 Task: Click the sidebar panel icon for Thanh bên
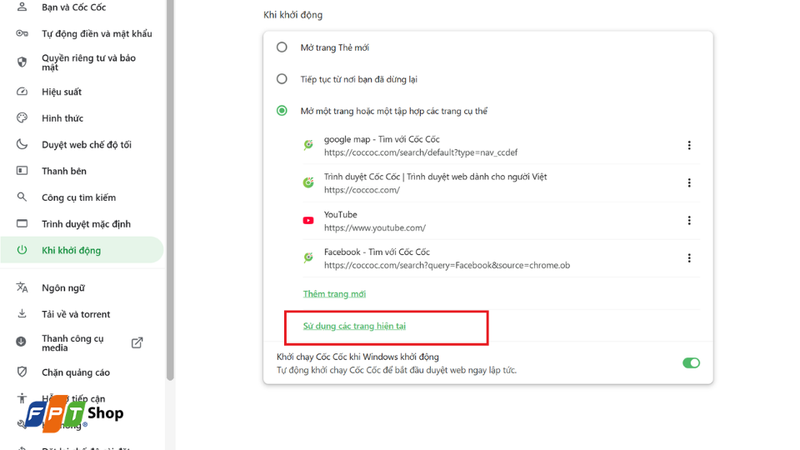[x=22, y=170]
